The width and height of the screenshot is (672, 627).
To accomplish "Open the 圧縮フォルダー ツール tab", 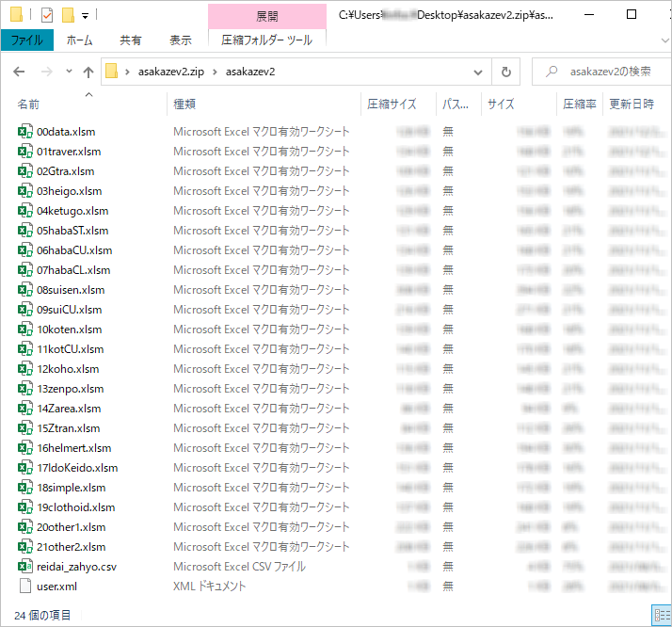I will 267,40.
